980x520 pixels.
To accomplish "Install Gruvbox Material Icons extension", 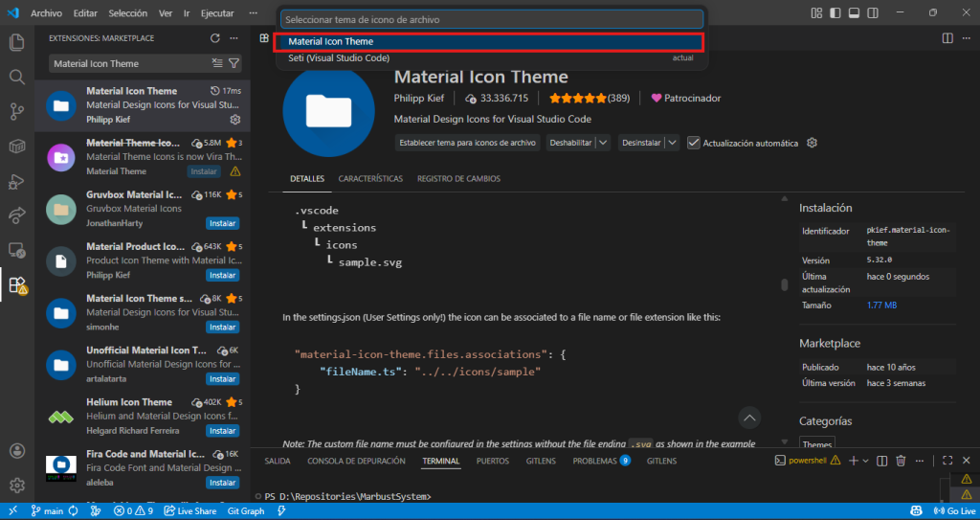I will tap(222, 223).
